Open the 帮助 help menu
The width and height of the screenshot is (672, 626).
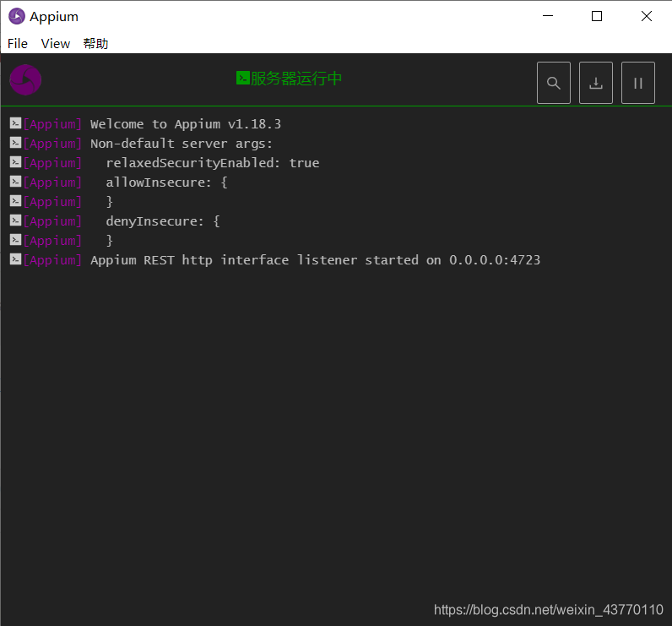pos(95,44)
